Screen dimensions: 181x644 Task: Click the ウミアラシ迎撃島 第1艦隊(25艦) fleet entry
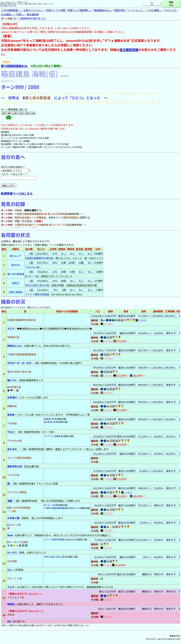click(59, 436)
